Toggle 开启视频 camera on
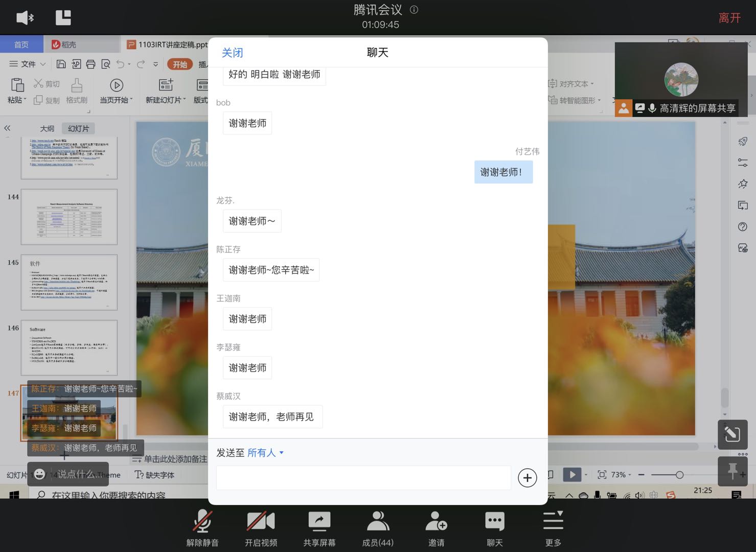 [x=261, y=528]
